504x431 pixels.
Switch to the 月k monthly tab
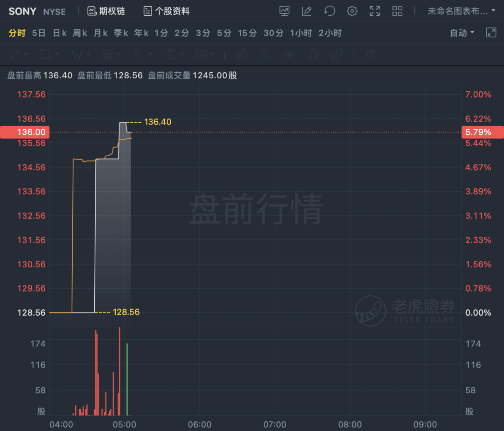coord(101,33)
